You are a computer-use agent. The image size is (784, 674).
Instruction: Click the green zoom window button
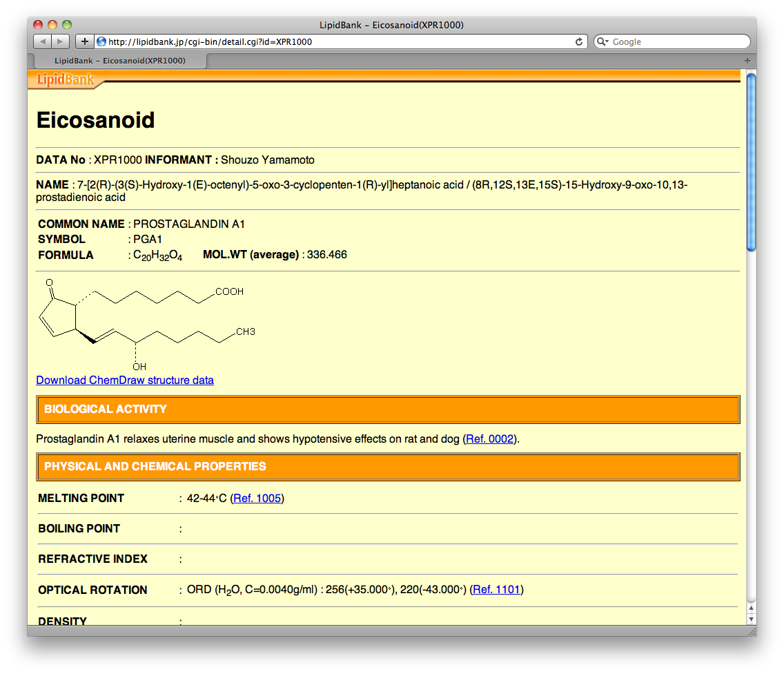point(67,25)
